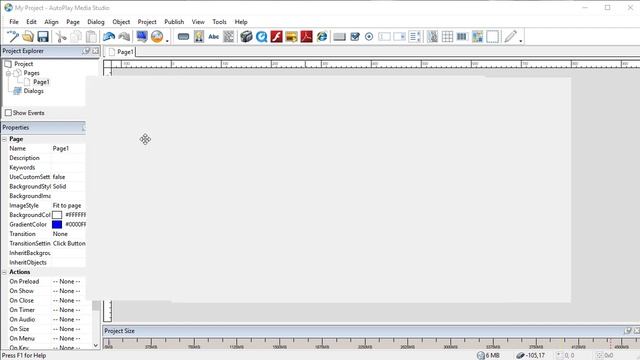Open the Page menu

click(73, 22)
